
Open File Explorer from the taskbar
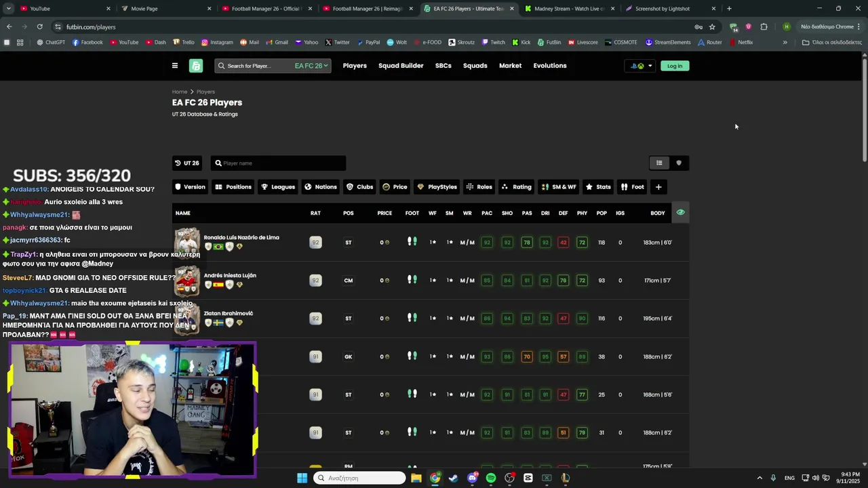click(416, 478)
